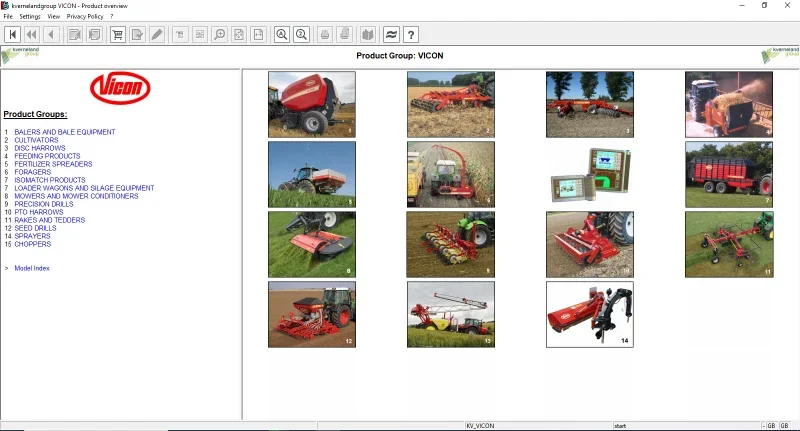Screen dimensions: 800x431
Task: Open MOWERS AND MOWER CONDITIONERS link
Action: (x=77, y=196)
